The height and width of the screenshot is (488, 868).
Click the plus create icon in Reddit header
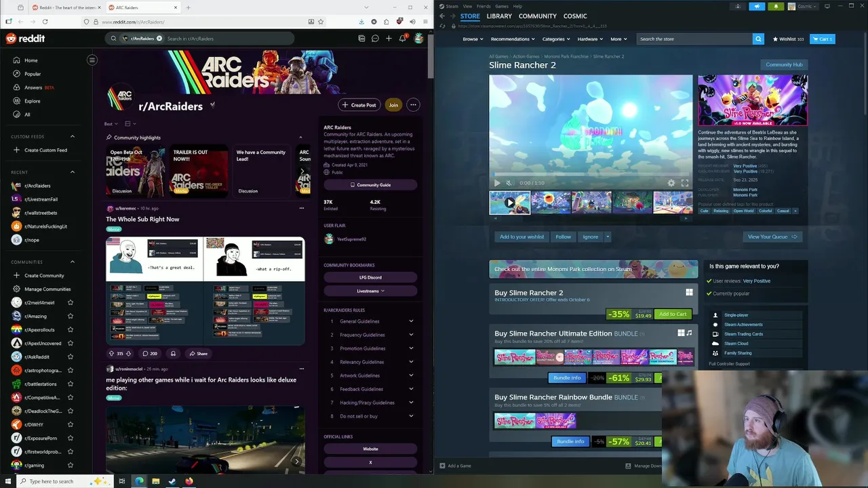(x=389, y=39)
